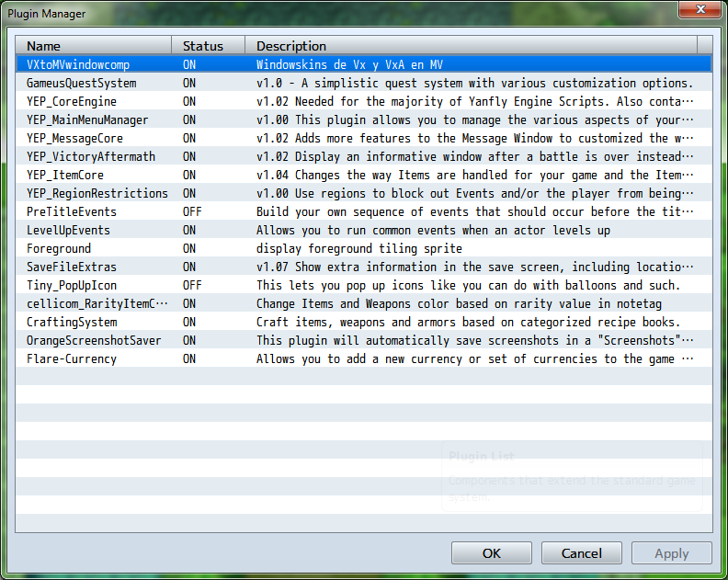The image size is (728, 580).
Task: Select the OrangeScreenshotSaver plugin
Action: 363,340
